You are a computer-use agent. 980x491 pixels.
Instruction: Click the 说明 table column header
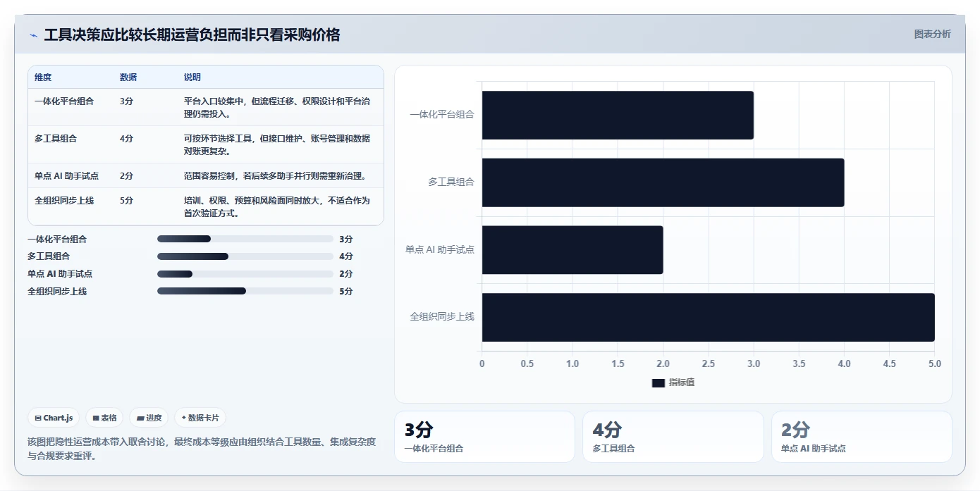tap(192, 77)
